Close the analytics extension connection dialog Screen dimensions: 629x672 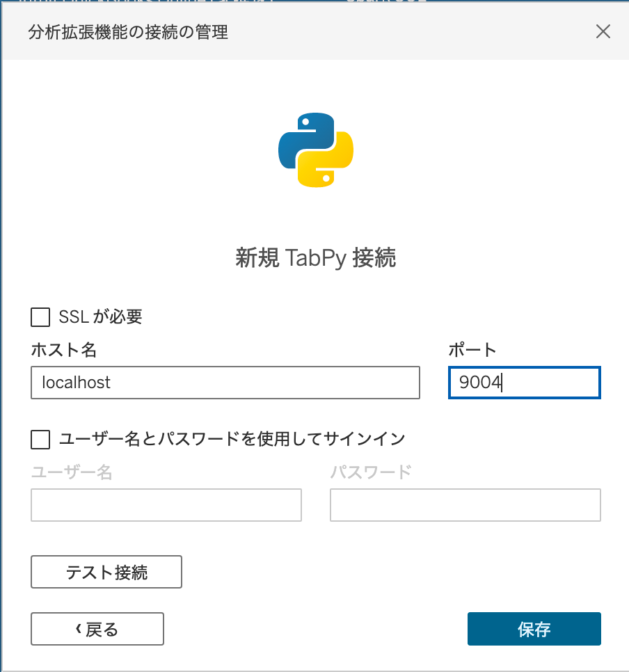click(x=603, y=31)
